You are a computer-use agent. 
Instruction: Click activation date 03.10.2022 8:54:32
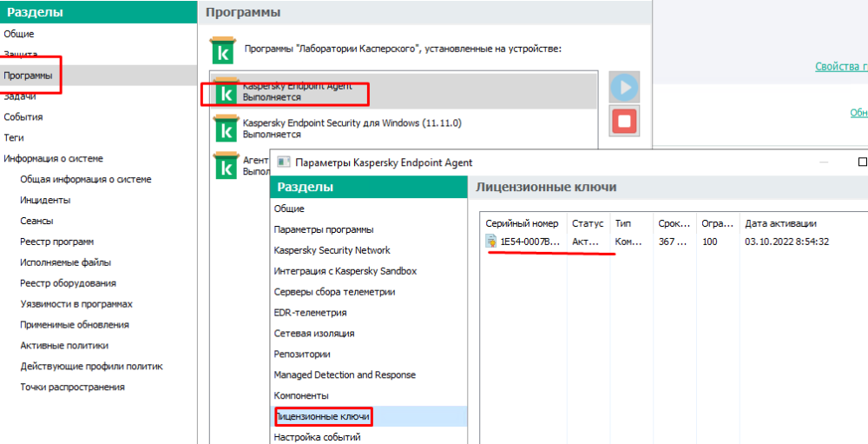pyautogui.click(x=786, y=242)
